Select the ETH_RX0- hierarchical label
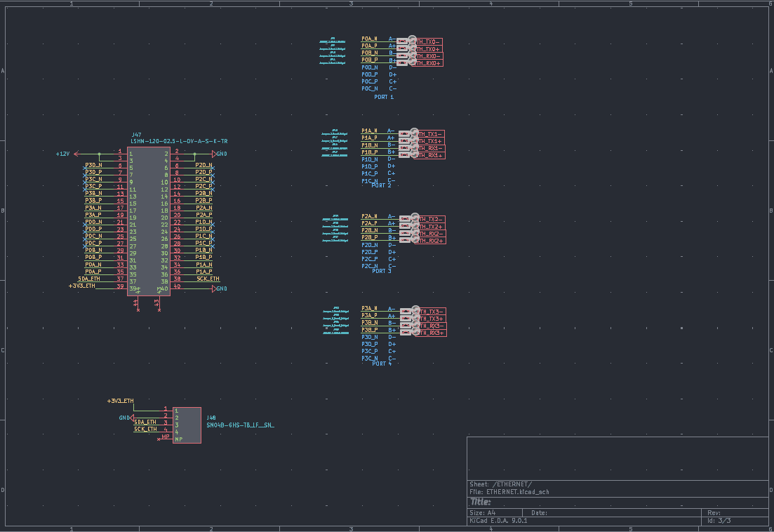This screenshot has width=774, height=532. (428, 56)
